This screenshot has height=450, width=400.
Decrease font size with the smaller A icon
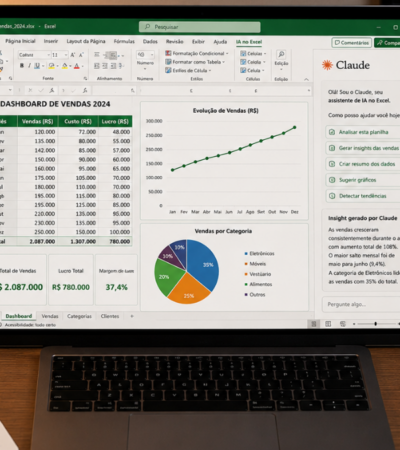[x=81, y=55]
